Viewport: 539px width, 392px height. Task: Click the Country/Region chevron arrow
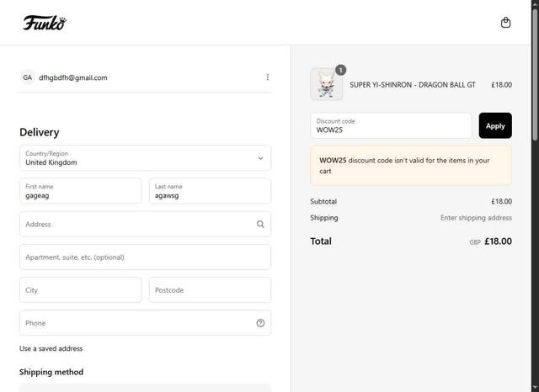coord(260,158)
